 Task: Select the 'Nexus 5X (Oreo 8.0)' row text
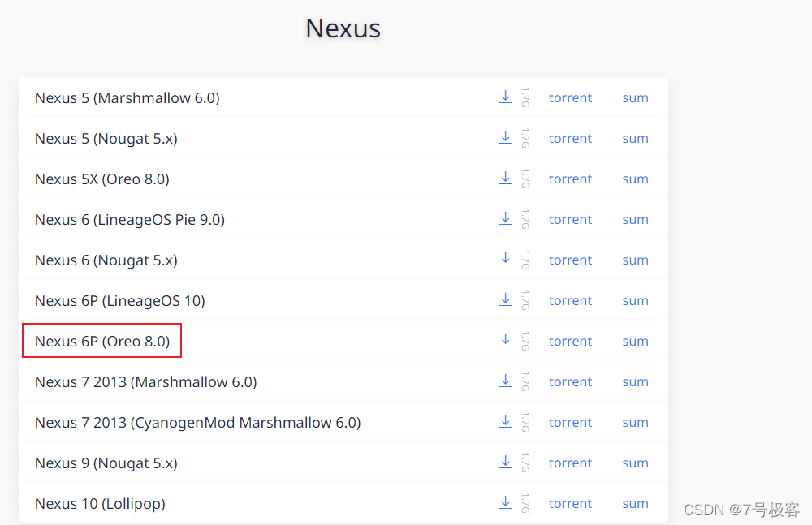(102, 179)
